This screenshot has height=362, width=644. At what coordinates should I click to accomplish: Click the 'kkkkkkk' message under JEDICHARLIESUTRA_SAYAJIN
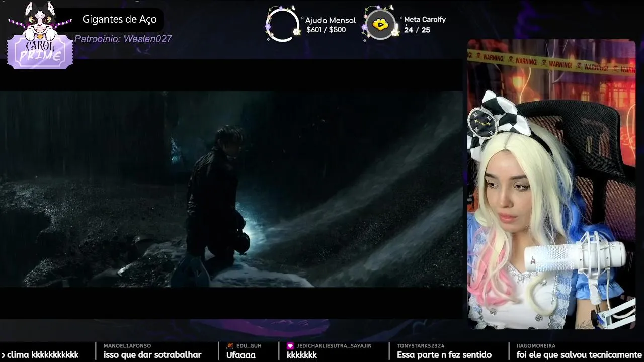click(x=302, y=355)
